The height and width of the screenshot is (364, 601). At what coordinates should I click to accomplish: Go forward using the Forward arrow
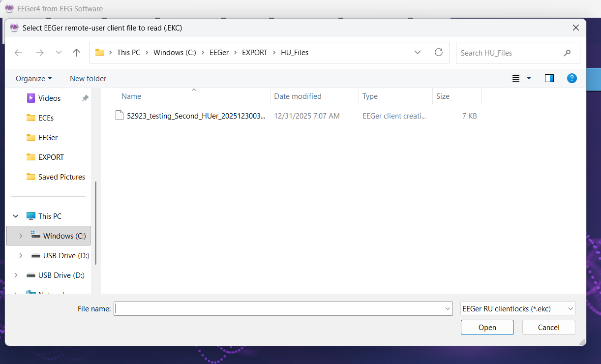(40, 53)
